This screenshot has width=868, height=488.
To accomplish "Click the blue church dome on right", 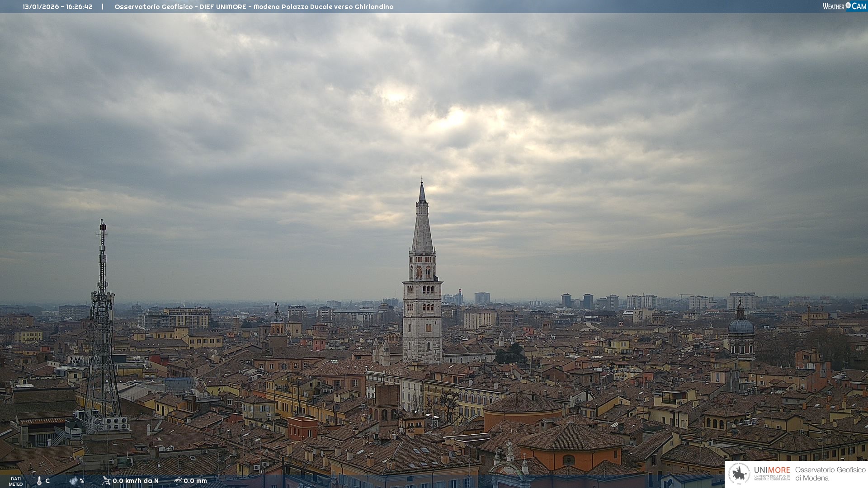I will (x=741, y=326).
